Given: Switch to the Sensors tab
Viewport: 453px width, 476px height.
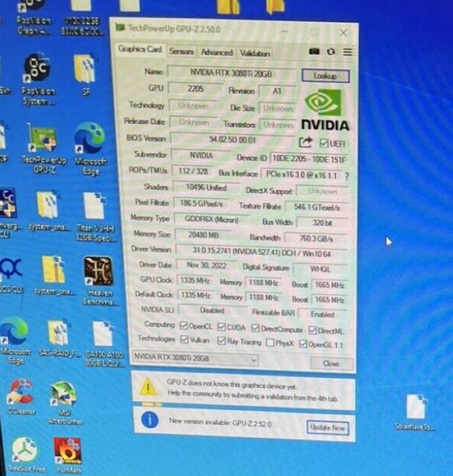Looking at the screenshot, I should tap(181, 52).
